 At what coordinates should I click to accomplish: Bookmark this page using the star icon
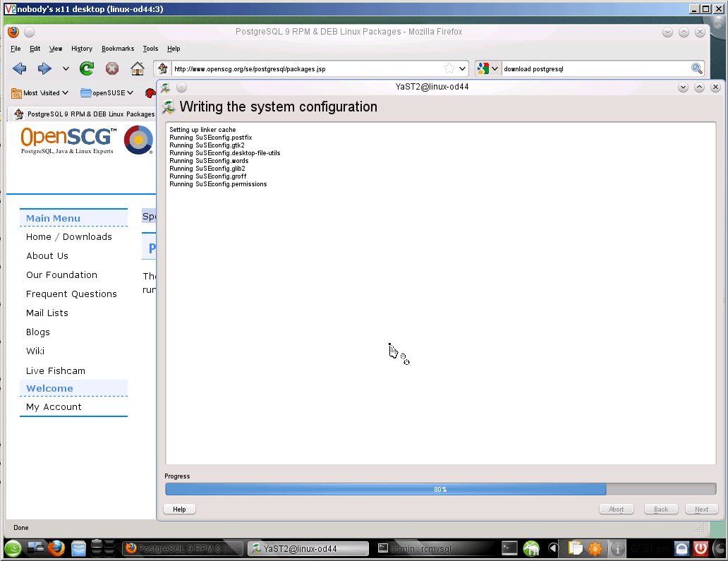click(449, 68)
